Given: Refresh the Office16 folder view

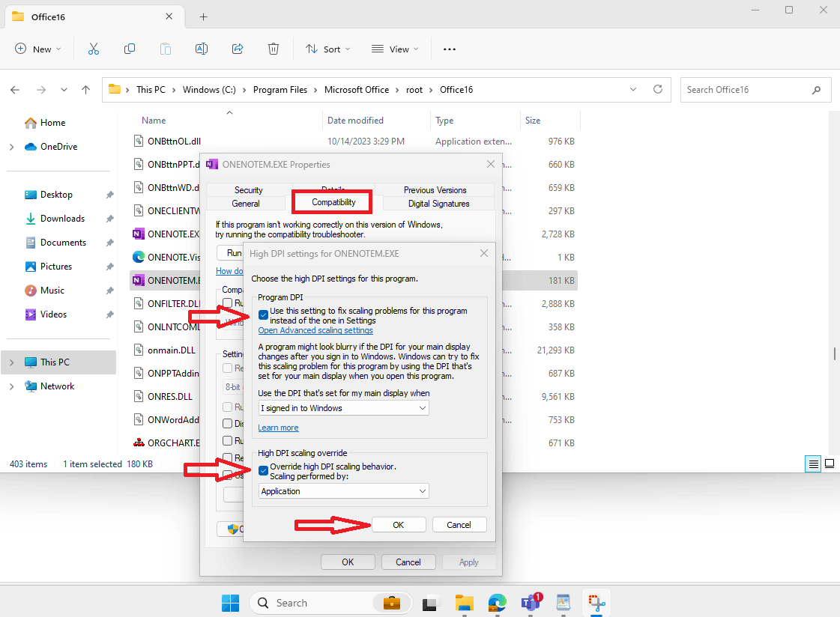Looking at the screenshot, I should tap(658, 89).
